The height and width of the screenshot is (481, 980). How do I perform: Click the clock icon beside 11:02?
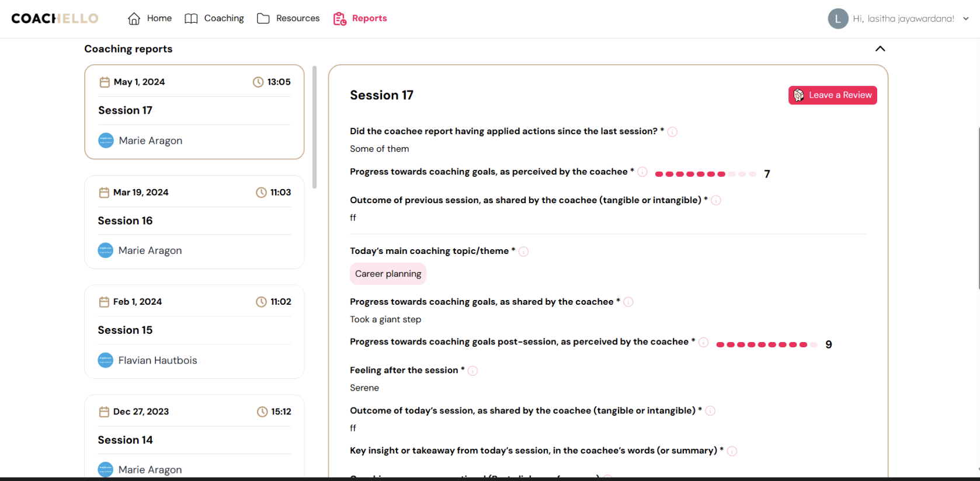coord(261,302)
